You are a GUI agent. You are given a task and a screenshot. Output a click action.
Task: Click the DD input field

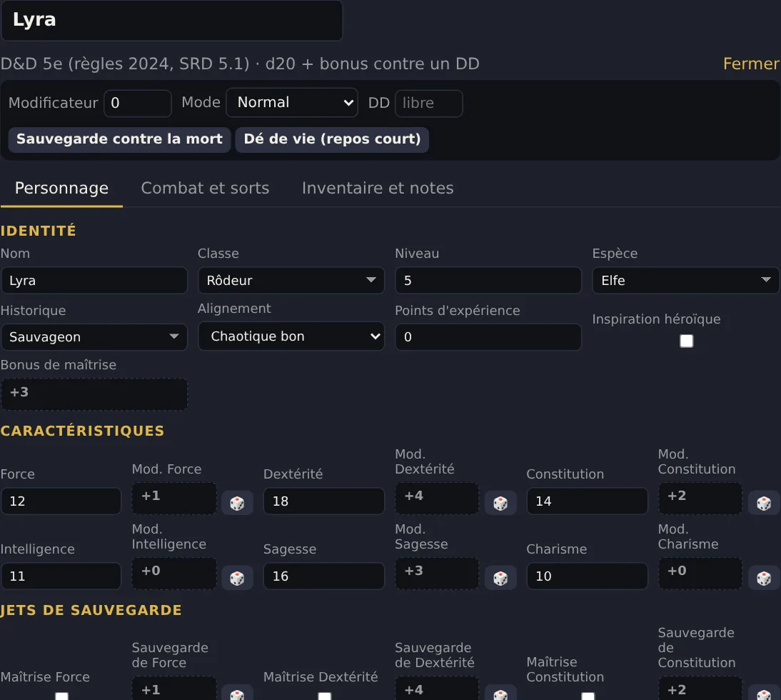pos(429,103)
